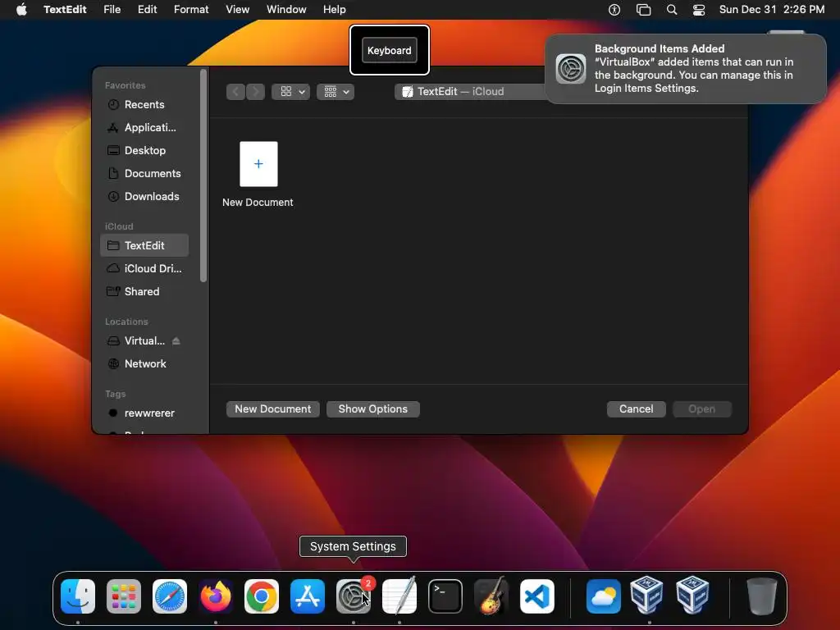Open the Weather app dock icon
This screenshot has height=630, width=840.
click(604, 596)
